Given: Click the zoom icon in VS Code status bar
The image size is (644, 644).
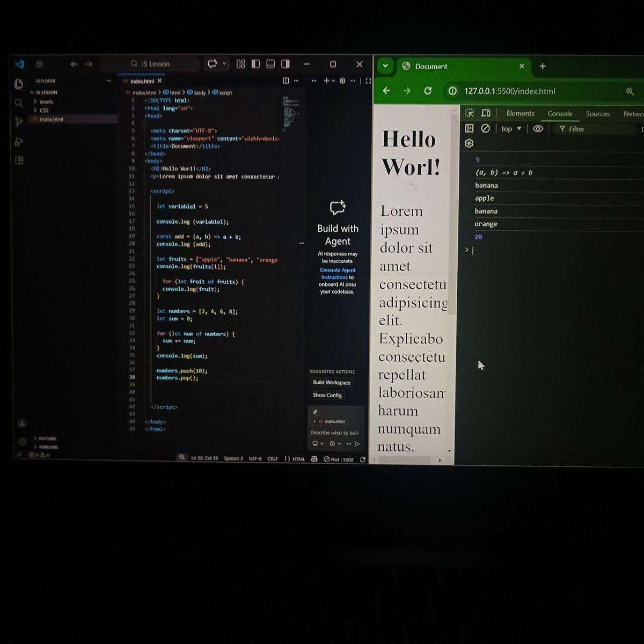Looking at the screenshot, I should pos(182,458).
